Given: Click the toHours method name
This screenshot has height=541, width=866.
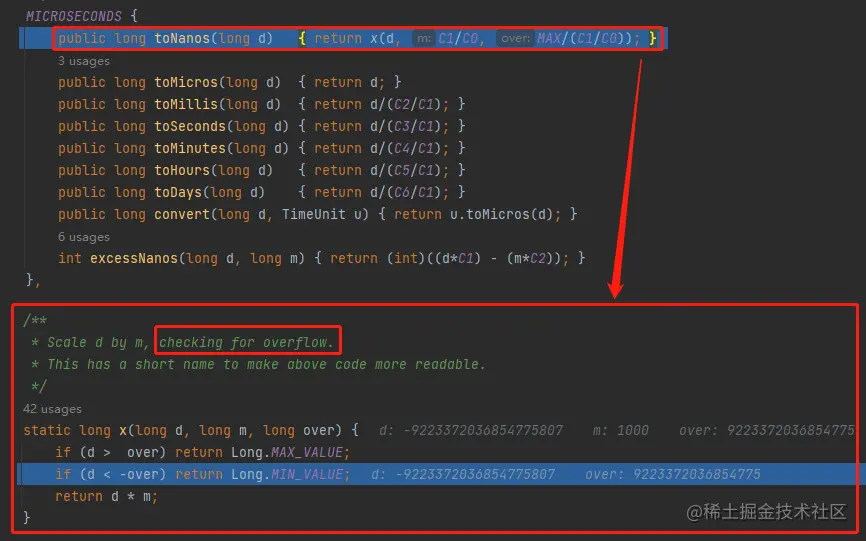Looking at the screenshot, I should click(x=182, y=171).
